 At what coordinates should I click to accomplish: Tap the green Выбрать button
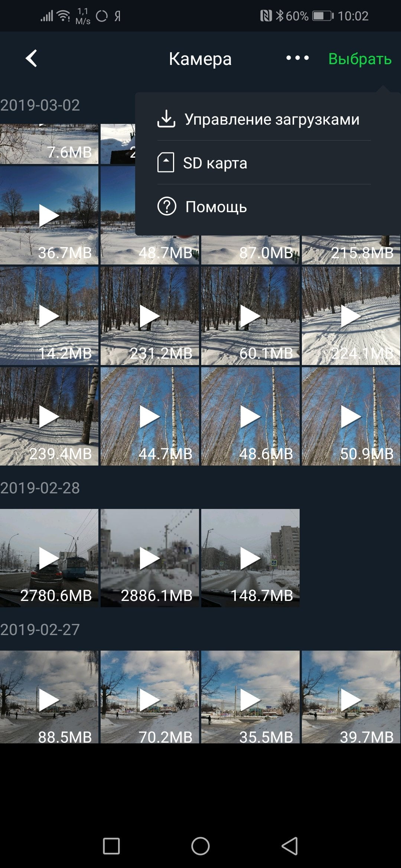(x=360, y=59)
